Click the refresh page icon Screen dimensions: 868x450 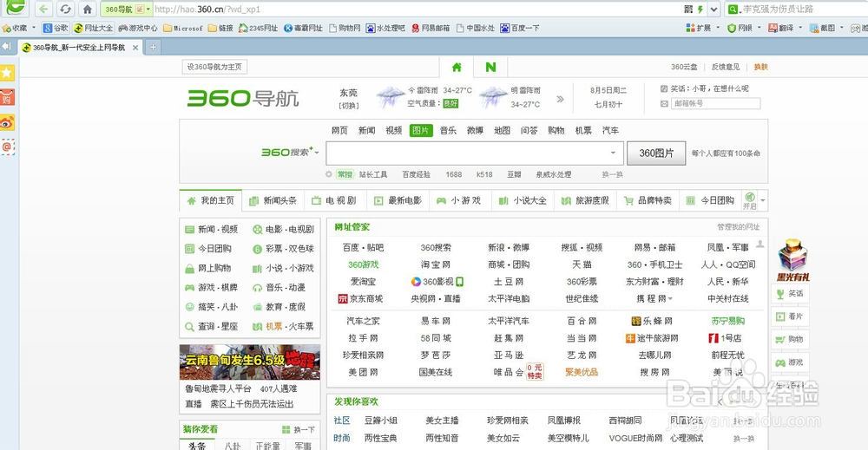65,9
